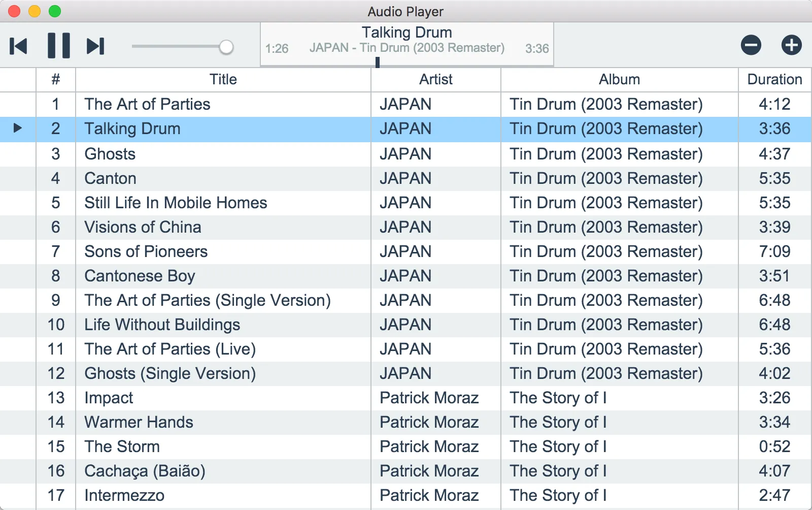This screenshot has width=812, height=510.
Task: Select the Warmer Hands track
Action: [139, 422]
